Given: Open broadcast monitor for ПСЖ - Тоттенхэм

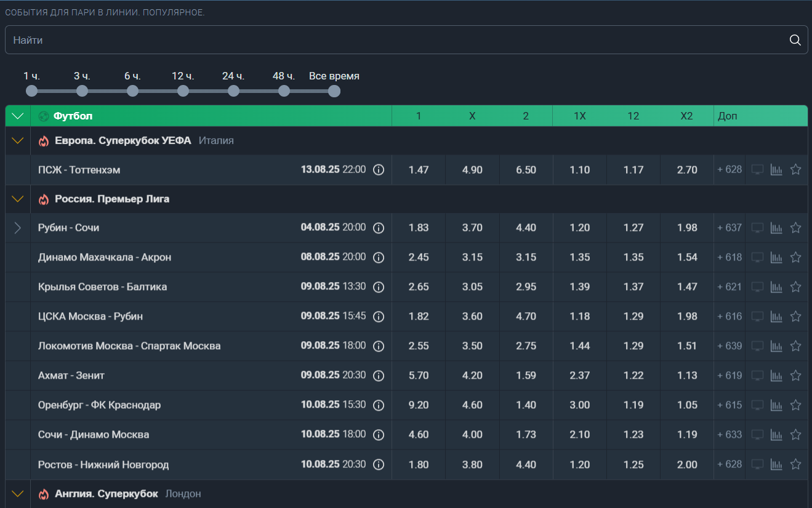Looking at the screenshot, I should 757,170.
